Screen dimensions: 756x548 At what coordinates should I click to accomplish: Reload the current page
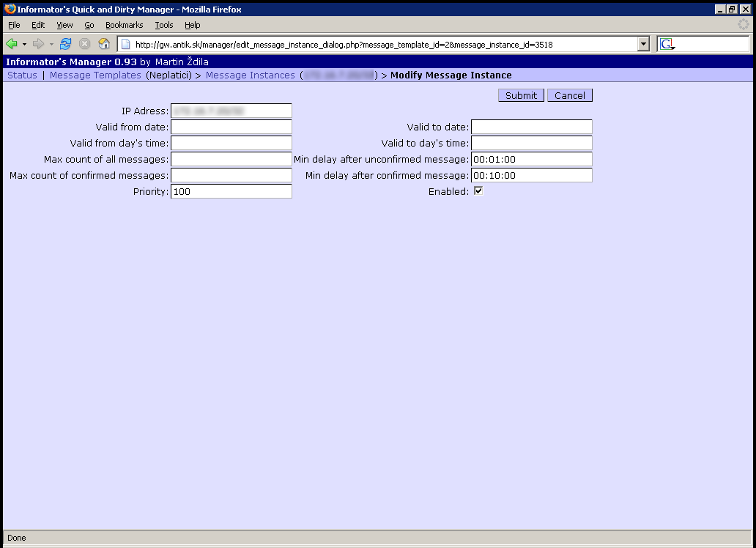click(x=66, y=44)
